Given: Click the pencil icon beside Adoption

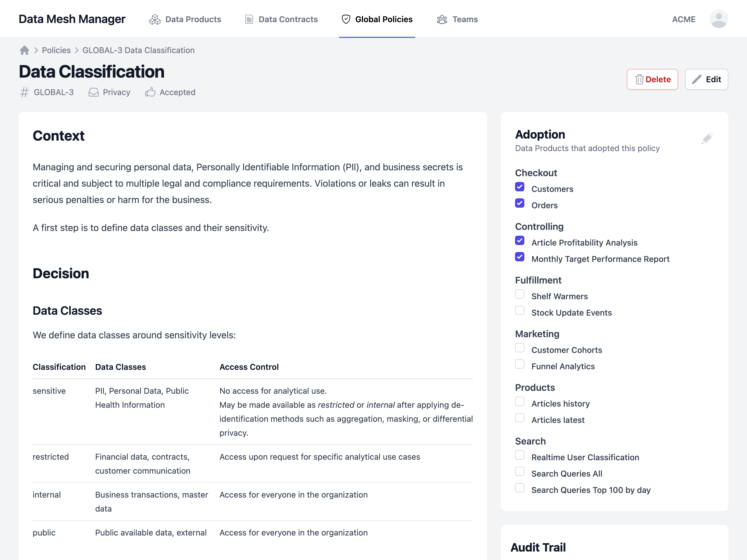Looking at the screenshot, I should [707, 138].
